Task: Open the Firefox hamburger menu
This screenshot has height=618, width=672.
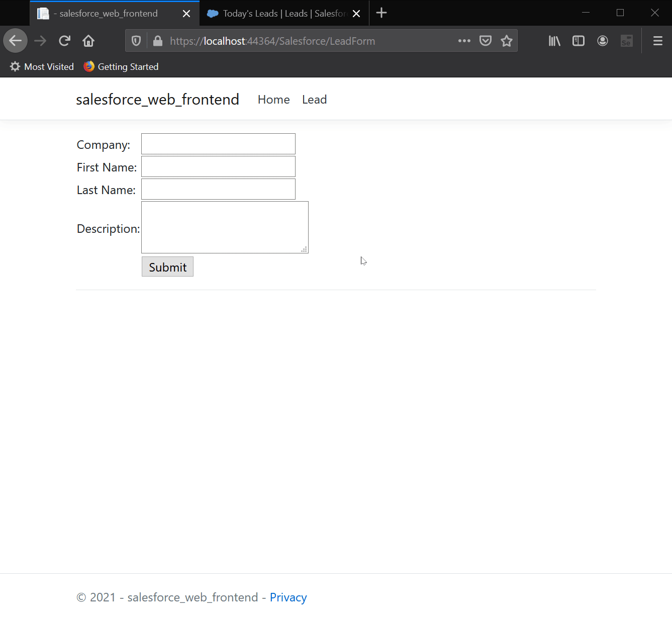Action: point(657,41)
